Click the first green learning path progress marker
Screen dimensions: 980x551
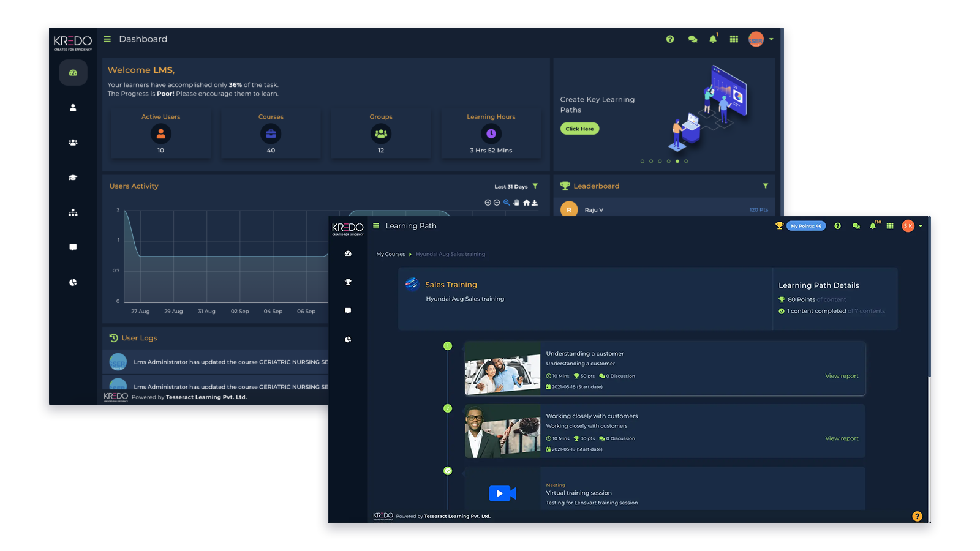448,346
